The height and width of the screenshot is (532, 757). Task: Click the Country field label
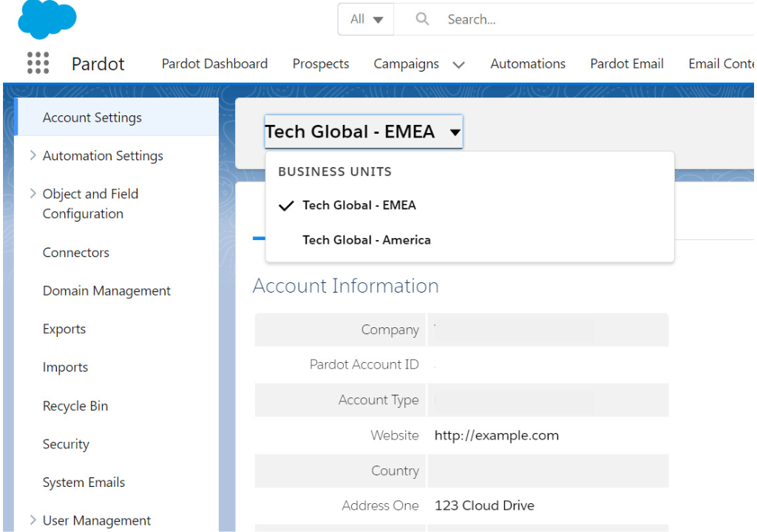tap(395, 471)
